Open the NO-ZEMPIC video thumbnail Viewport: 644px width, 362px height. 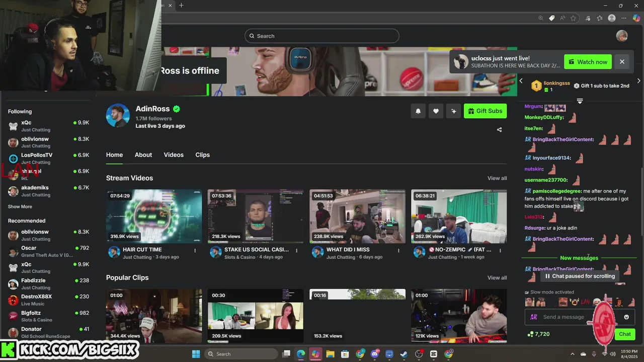(x=459, y=217)
